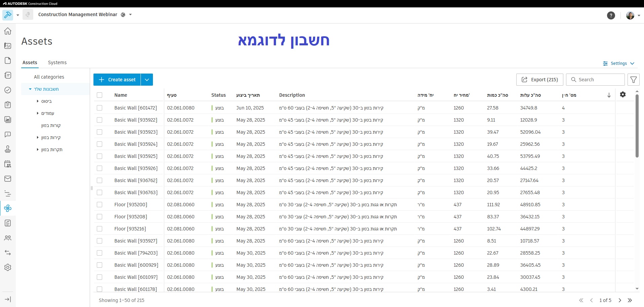Expand the ביסוס category
This screenshot has height=307, width=644.
coord(38,101)
